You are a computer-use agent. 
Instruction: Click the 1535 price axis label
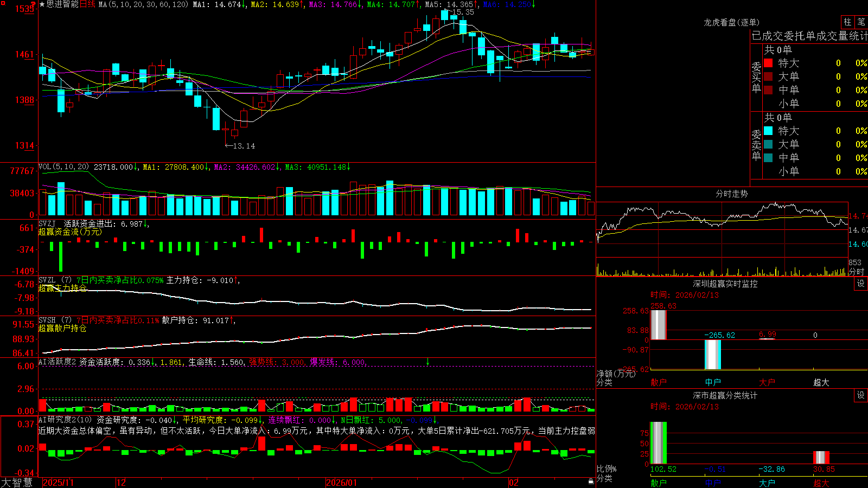point(25,9)
